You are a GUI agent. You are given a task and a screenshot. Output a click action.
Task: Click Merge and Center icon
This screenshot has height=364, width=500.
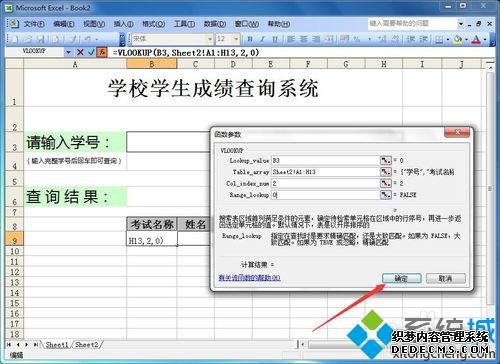(329, 39)
